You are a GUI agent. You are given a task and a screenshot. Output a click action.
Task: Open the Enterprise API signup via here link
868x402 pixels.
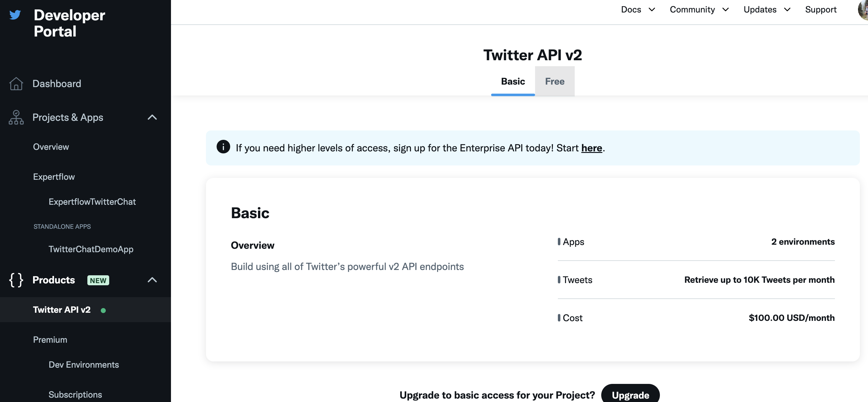592,148
